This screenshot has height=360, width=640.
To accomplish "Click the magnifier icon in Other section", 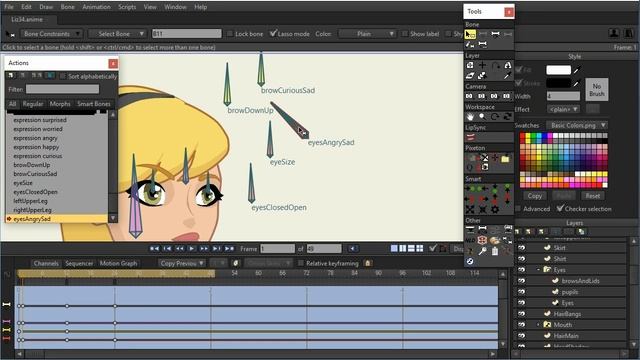I will pyautogui.click(x=482, y=251).
